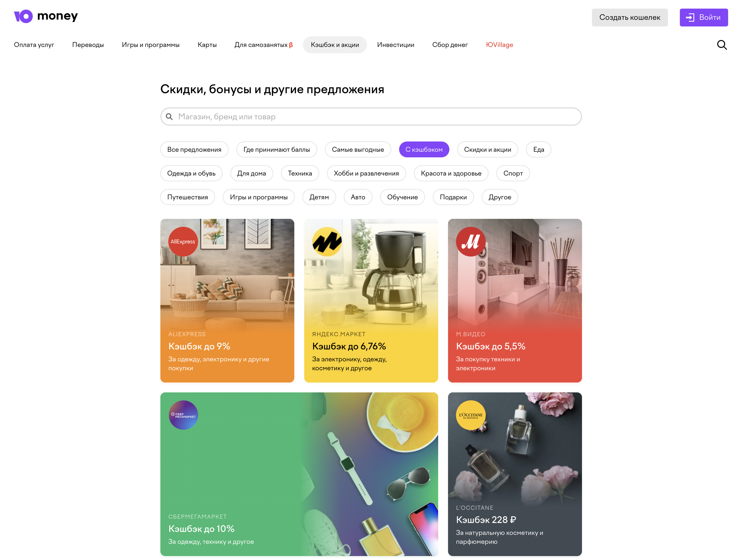744x560 pixels.
Task: Open the Переводы menu item
Action: coord(88,45)
